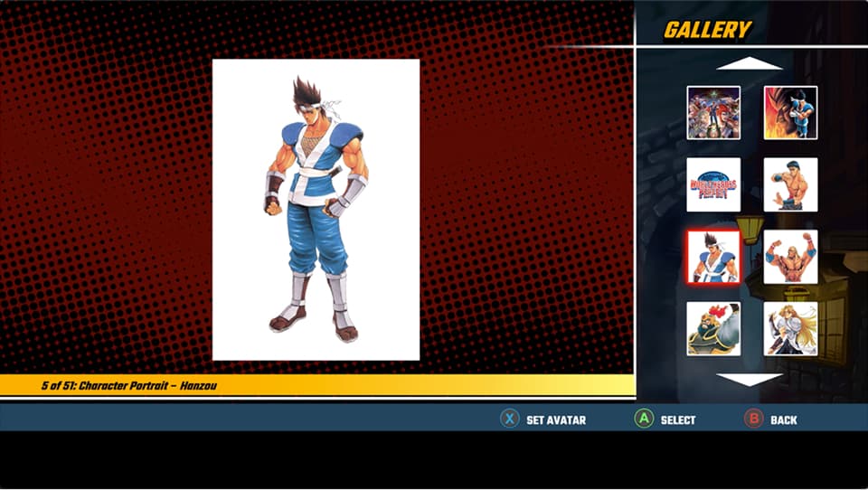Advance gallery with the white down arrow

point(749,380)
